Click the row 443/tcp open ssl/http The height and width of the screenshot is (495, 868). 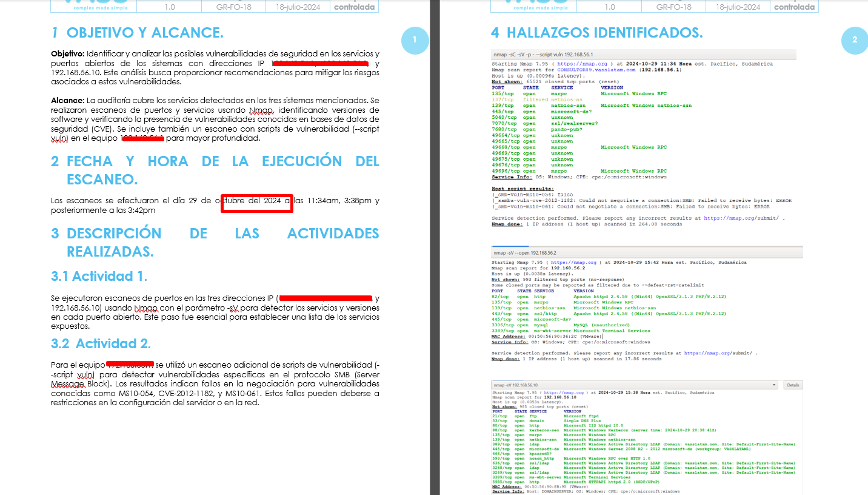tap(609, 314)
